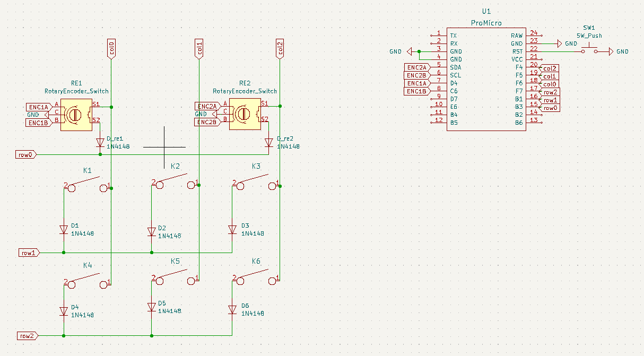Image resolution: width=644 pixels, height=356 pixels.
Task: Select the row1 label left of the matrix
Action: pos(29,253)
